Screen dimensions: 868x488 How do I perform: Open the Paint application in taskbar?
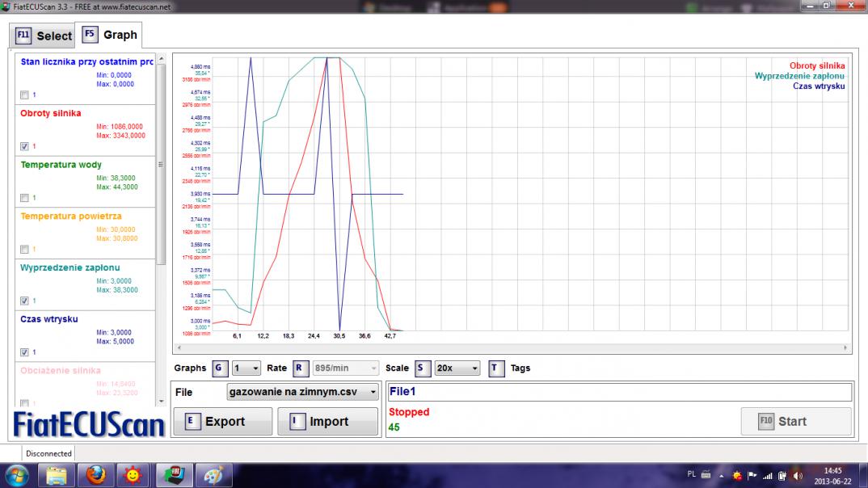point(213,474)
